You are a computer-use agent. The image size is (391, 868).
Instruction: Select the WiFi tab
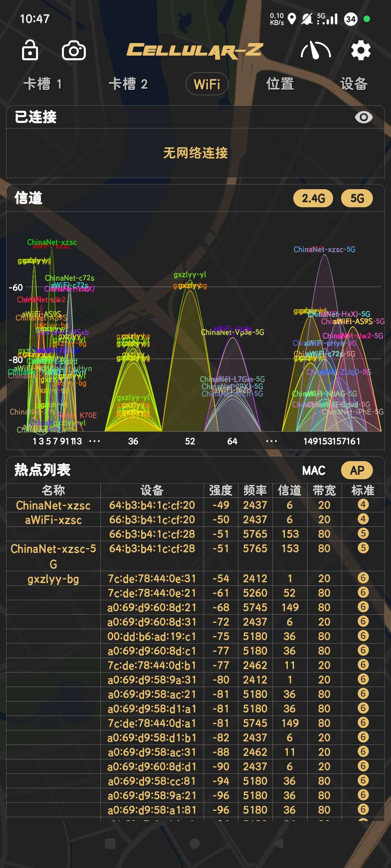[207, 84]
